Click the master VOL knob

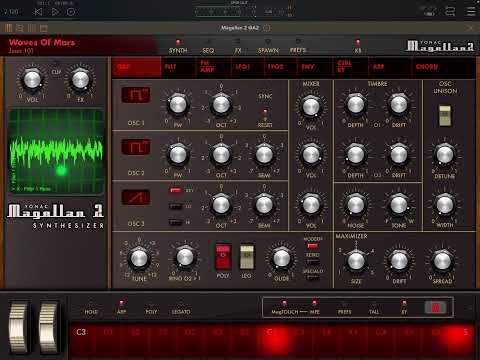[x=32, y=80]
